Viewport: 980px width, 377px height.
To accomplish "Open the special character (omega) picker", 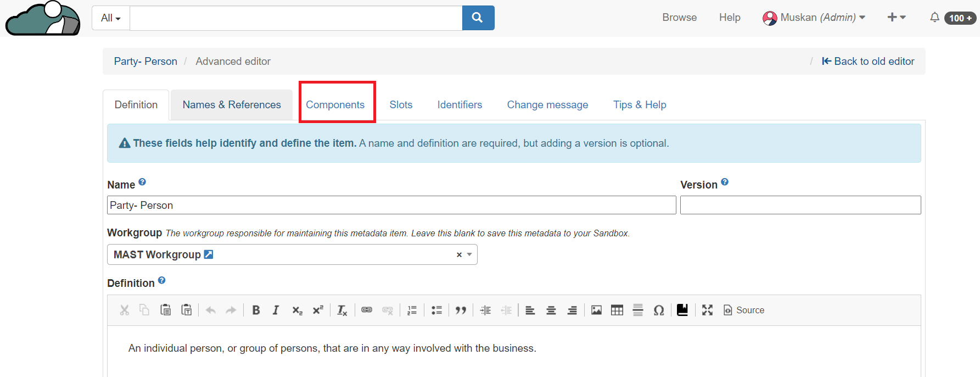I will click(659, 311).
